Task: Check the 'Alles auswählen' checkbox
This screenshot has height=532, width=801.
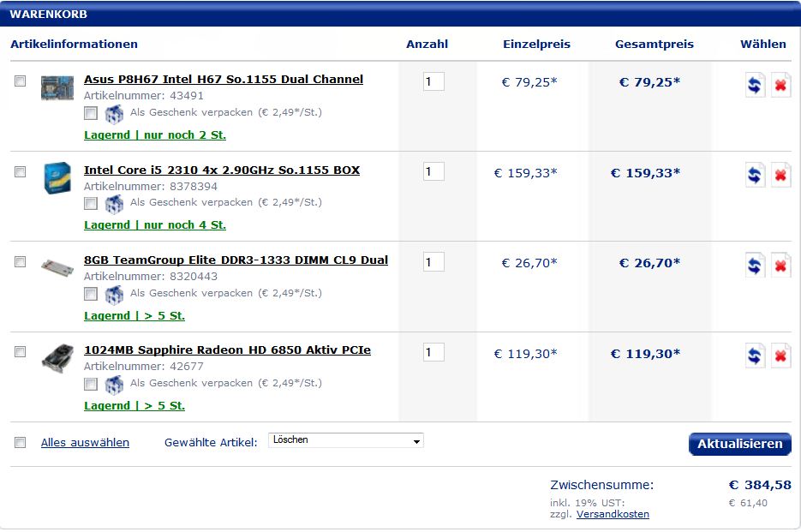Action: (x=21, y=442)
